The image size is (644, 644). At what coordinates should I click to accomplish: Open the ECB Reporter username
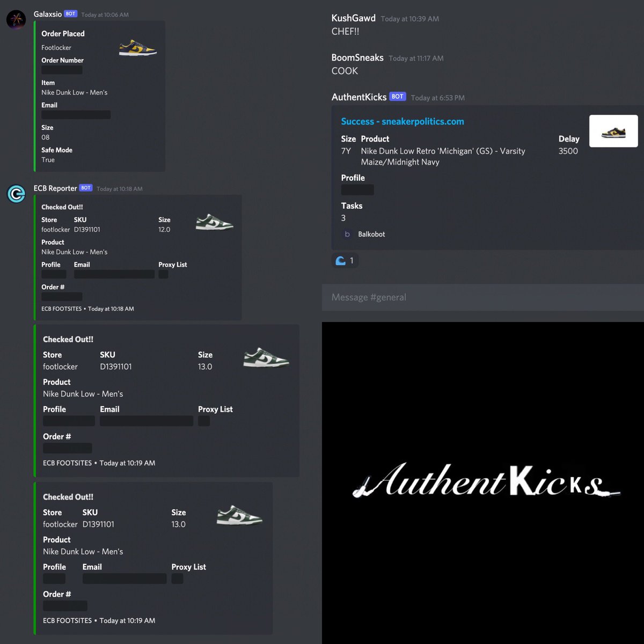(55, 188)
